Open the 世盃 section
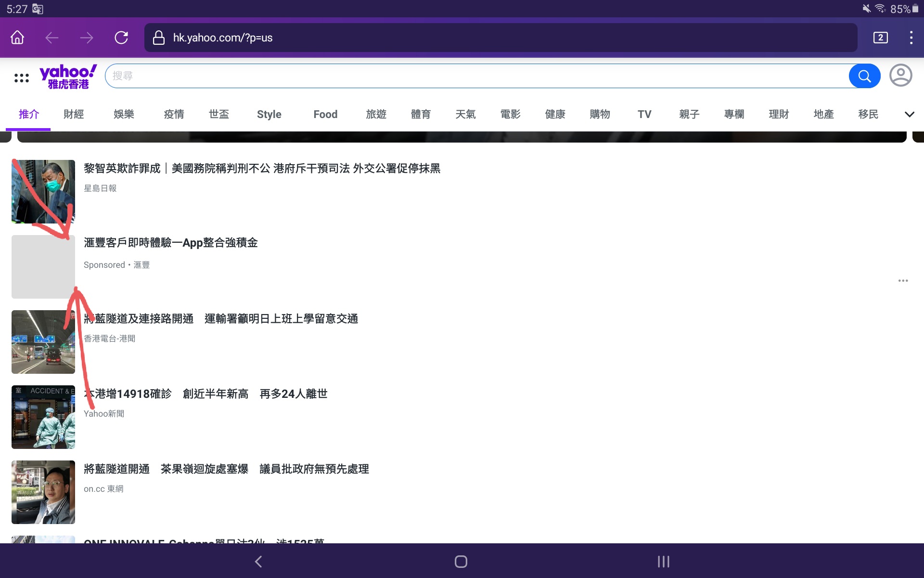 219,114
